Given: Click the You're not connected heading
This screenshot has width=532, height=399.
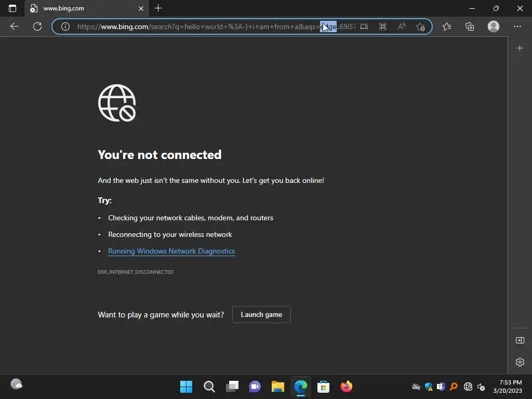Looking at the screenshot, I should pyautogui.click(x=159, y=155).
